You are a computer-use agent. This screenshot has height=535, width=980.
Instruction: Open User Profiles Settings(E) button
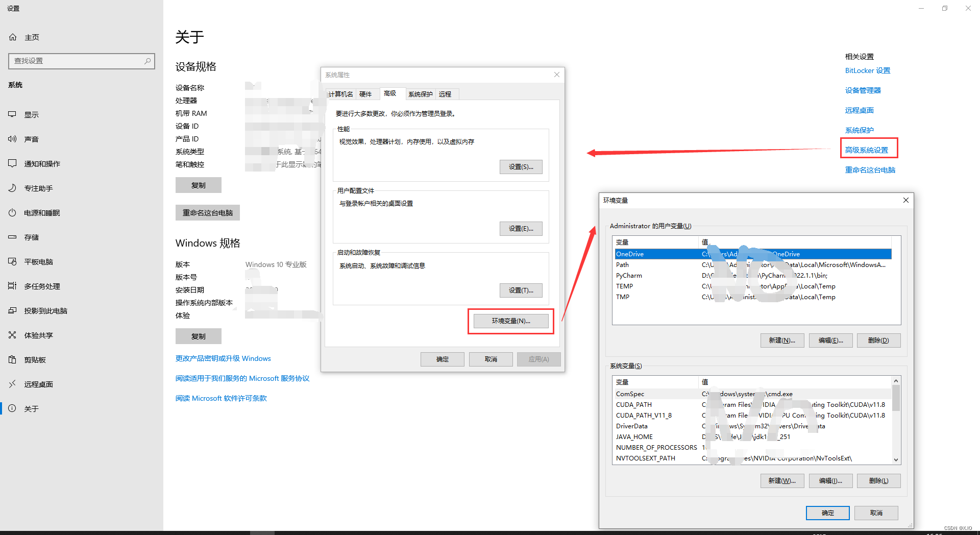(x=521, y=229)
